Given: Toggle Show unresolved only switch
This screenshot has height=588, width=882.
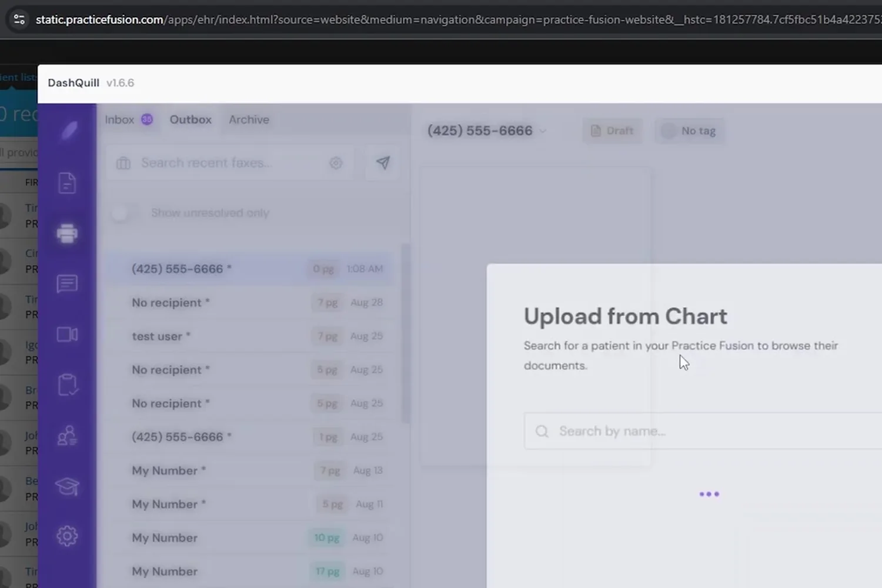Looking at the screenshot, I should [123, 213].
